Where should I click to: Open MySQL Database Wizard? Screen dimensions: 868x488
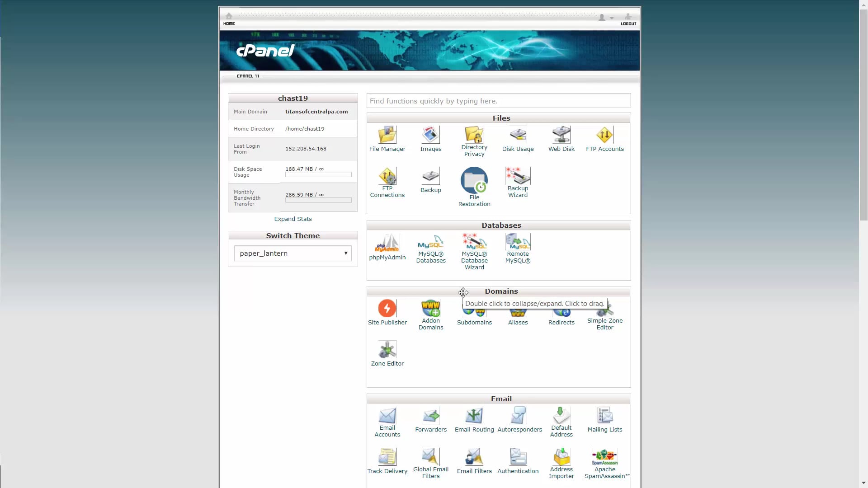coord(474,252)
